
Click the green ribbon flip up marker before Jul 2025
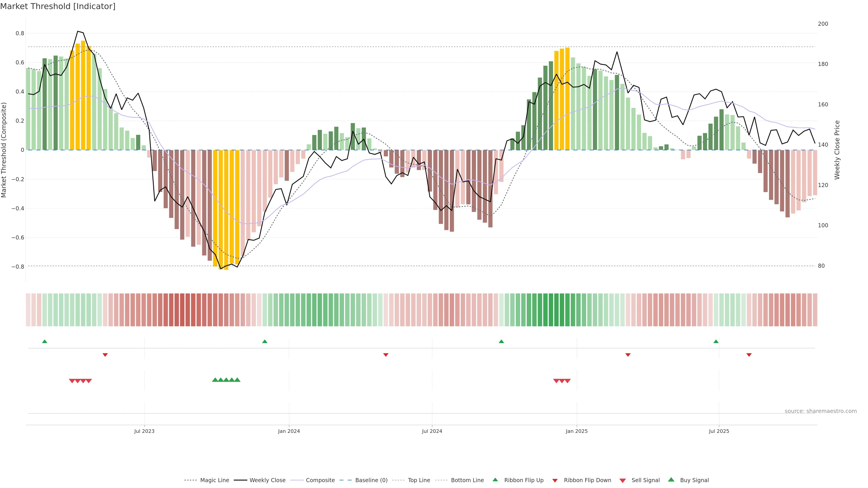coord(716,342)
